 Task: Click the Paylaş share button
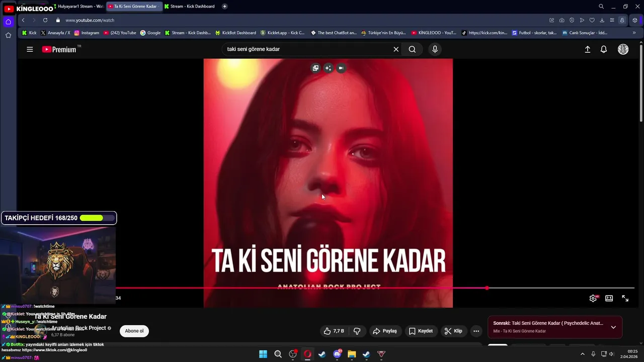(384, 331)
